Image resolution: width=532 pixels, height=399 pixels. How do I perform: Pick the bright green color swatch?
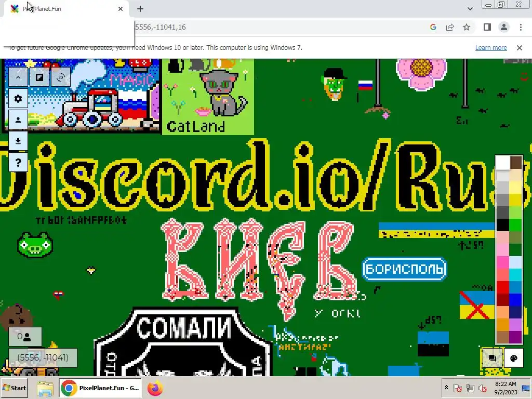click(516, 225)
